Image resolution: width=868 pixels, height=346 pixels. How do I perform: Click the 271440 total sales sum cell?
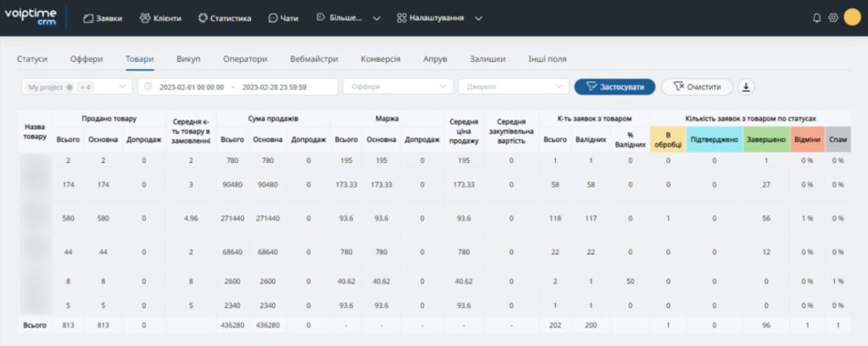pos(232,218)
